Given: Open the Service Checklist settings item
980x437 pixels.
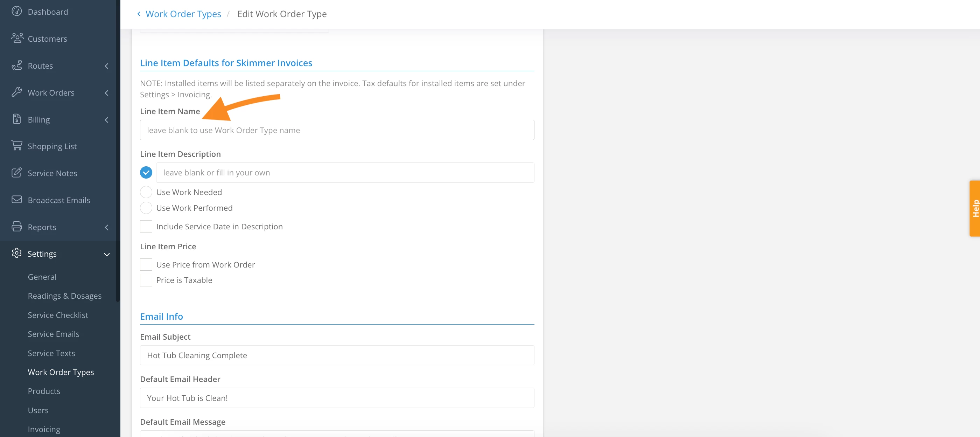Looking at the screenshot, I should click(x=58, y=315).
